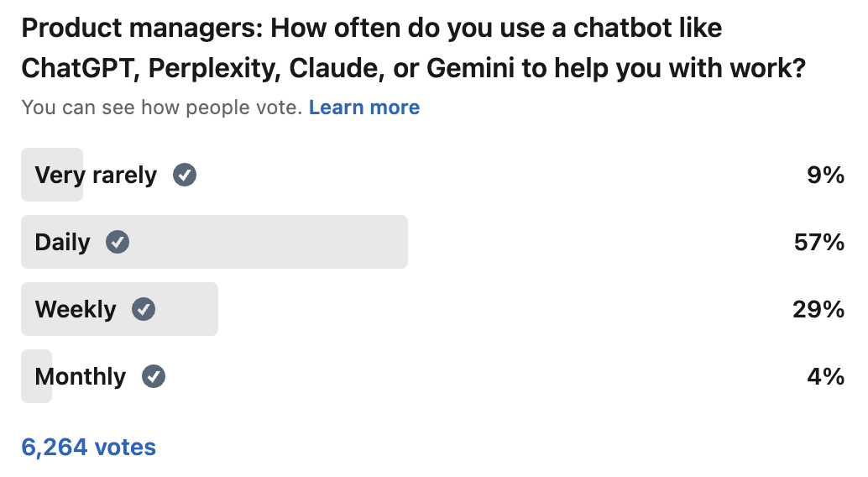This screenshot has width=868, height=477.
Task: Select the Monthly poll option label
Action: pyautogui.click(x=81, y=376)
